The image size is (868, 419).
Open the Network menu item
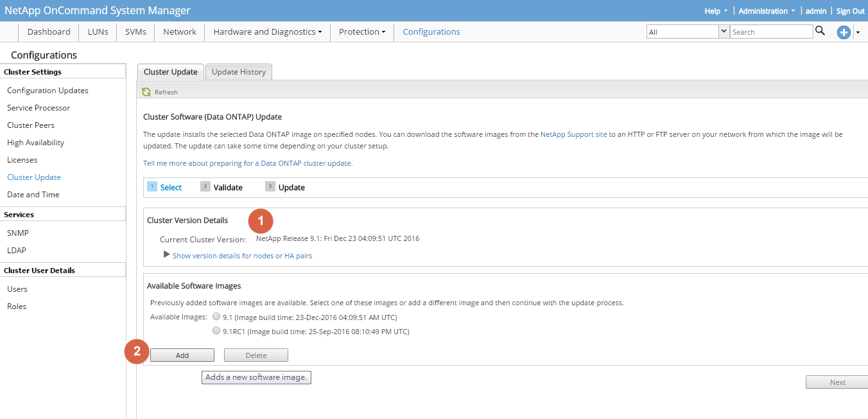[x=180, y=31]
